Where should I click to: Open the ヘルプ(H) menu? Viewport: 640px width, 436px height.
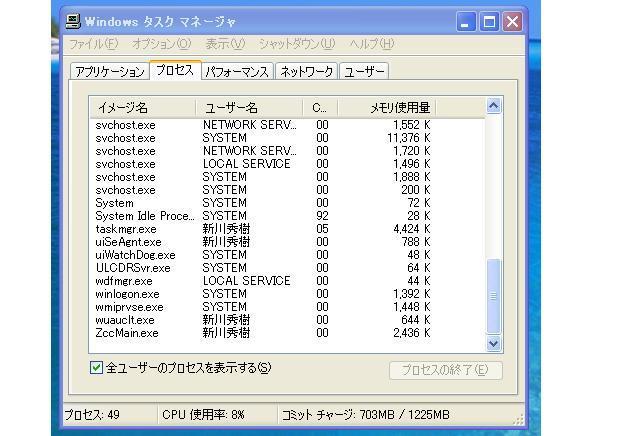[x=371, y=44]
